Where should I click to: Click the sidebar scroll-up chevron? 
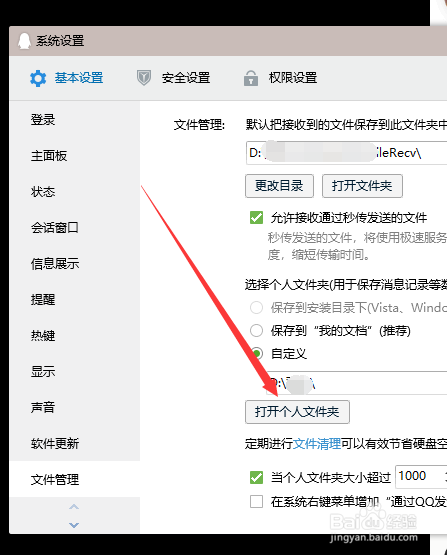coord(74,507)
